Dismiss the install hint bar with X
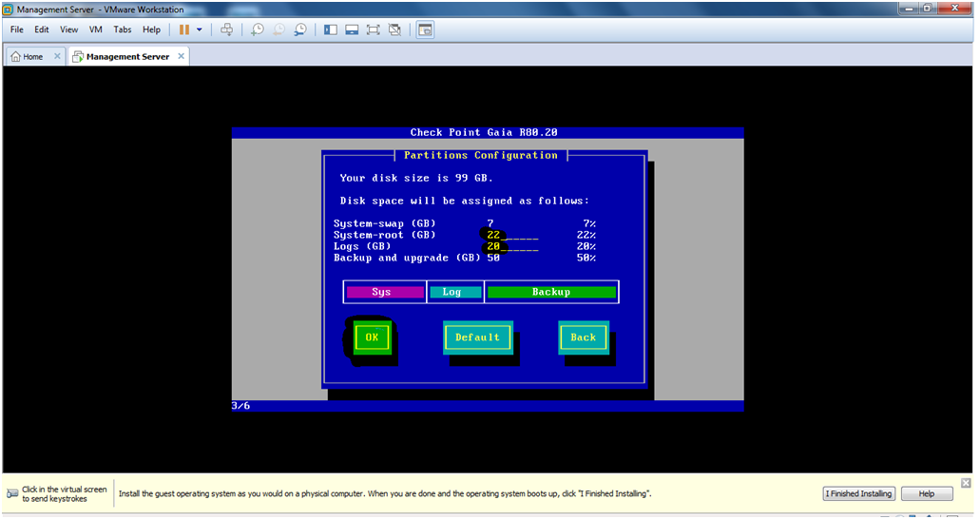The image size is (980, 519). [x=966, y=483]
